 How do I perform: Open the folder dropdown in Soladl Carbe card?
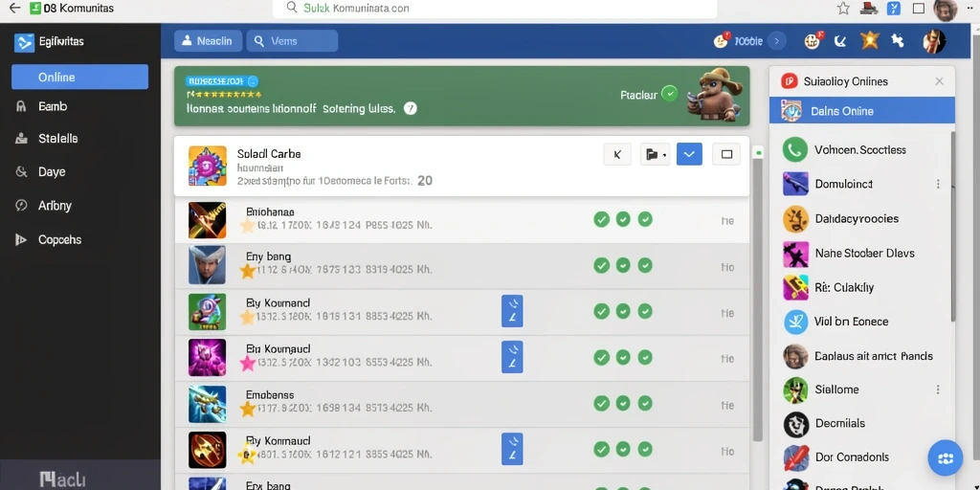tap(655, 154)
